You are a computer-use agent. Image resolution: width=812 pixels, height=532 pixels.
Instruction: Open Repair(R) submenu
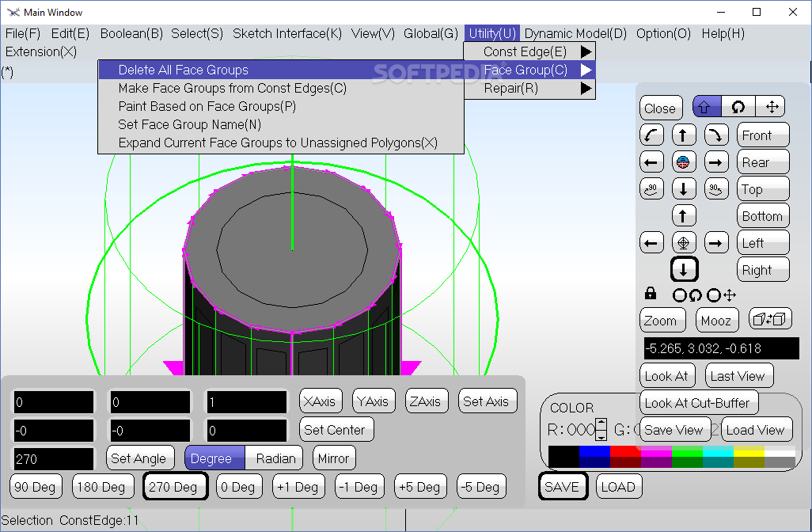click(x=529, y=89)
